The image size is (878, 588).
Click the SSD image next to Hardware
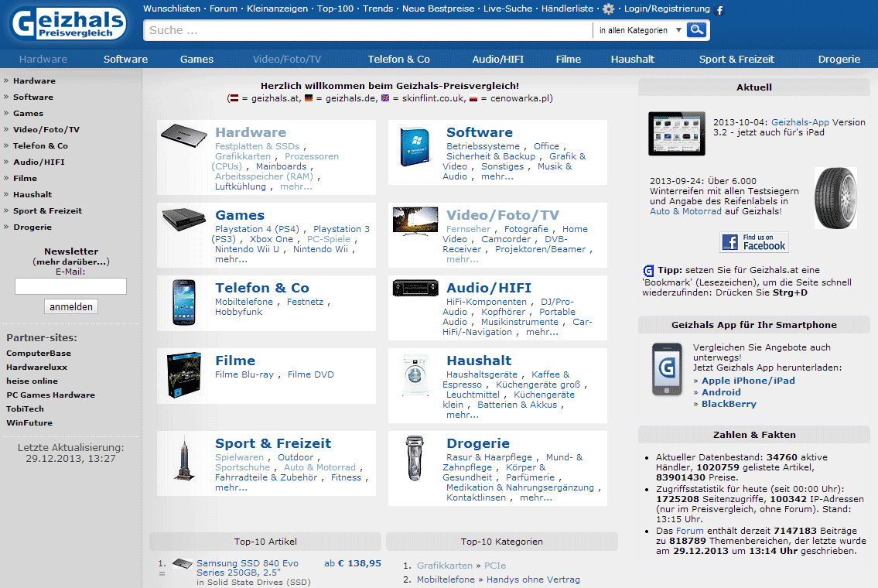pos(183,135)
